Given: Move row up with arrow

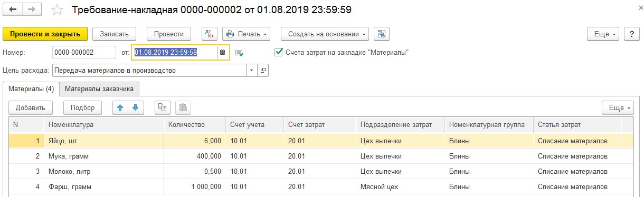Looking at the screenshot, I should (120, 107).
